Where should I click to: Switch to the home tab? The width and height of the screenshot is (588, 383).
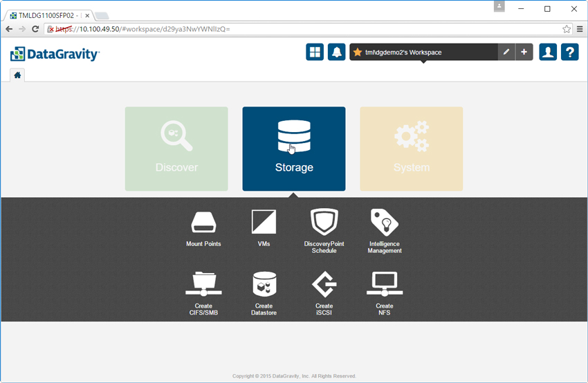[17, 75]
